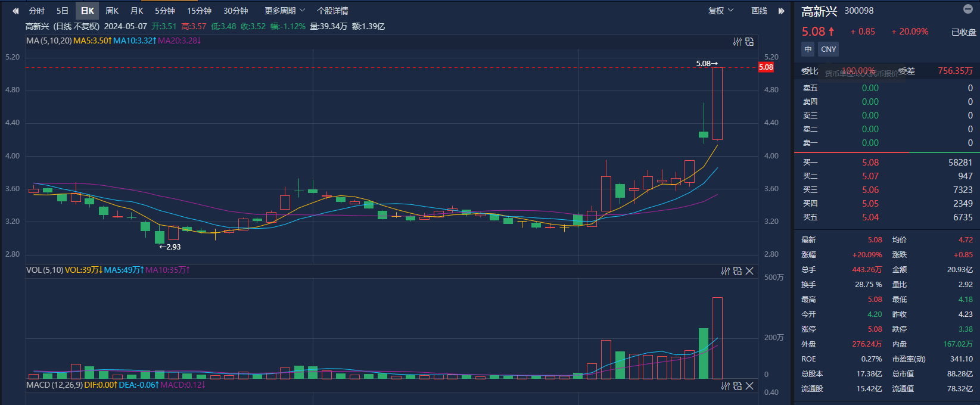
Task: Select the last red limit-up candlestick
Action: (718, 104)
